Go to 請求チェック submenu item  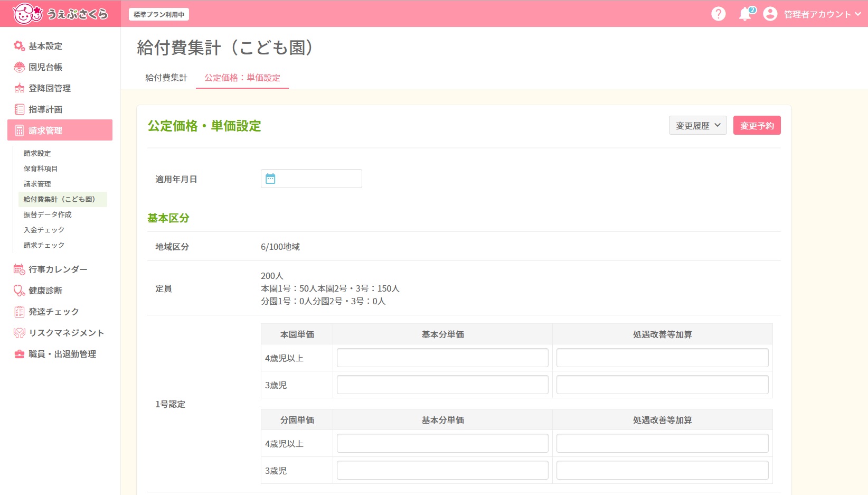pyautogui.click(x=62, y=245)
